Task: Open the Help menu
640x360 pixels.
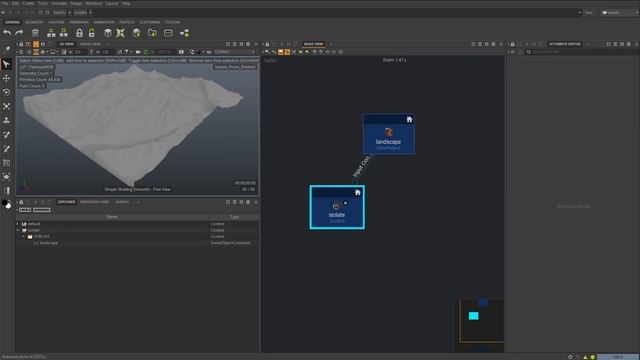Action: coord(126,3)
